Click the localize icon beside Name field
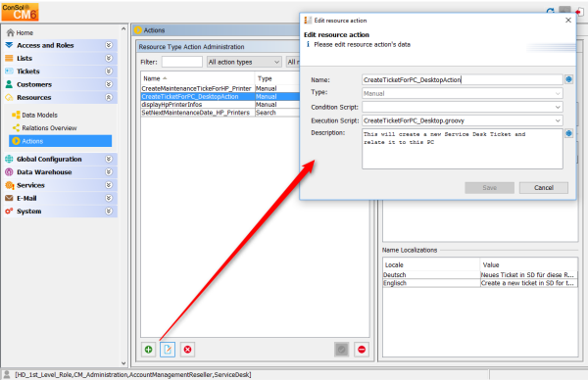The width and height of the screenshot is (588, 380). (x=568, y=79)
